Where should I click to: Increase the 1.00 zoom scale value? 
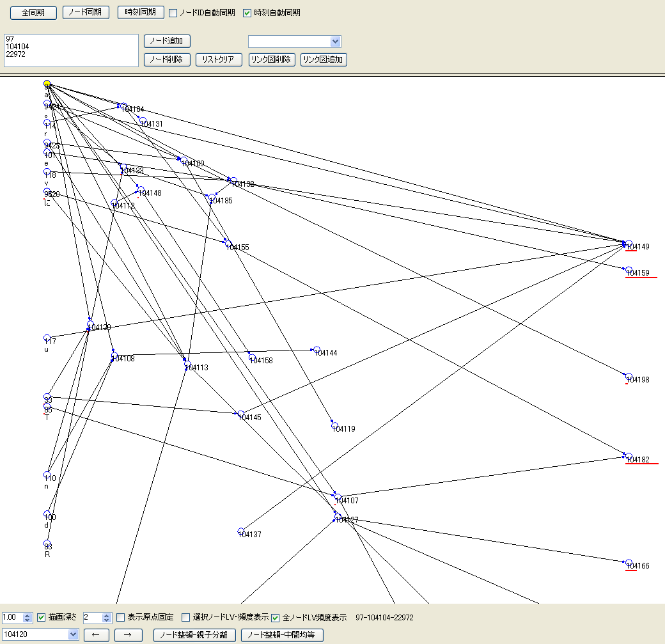click(x=27, y=615)
